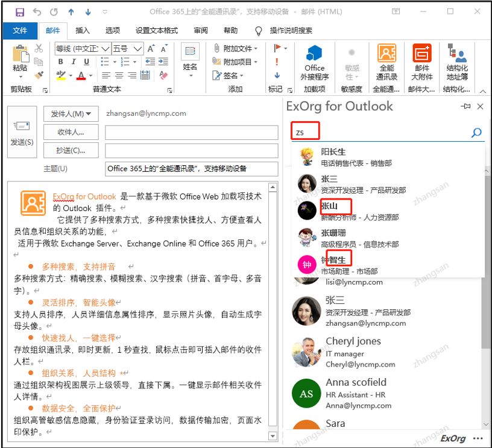
Task: Switch to the 选项 Options tab
Action: click(x=112, y=30)
